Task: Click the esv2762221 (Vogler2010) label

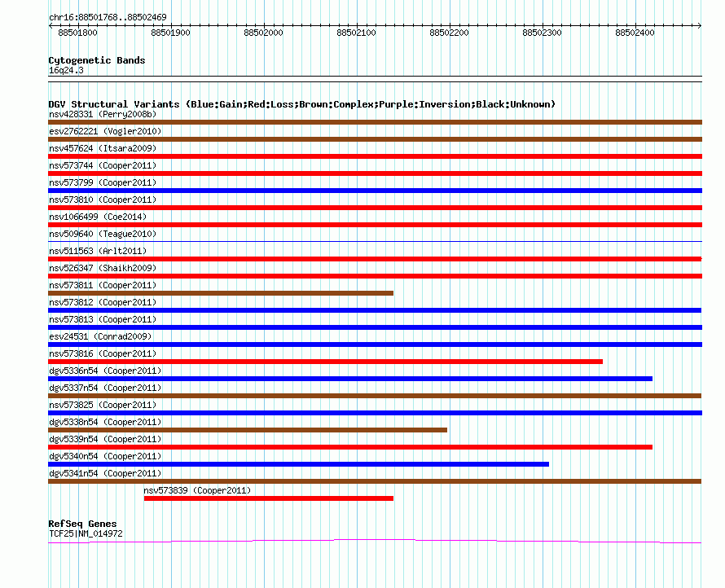Action: (105, 131)
